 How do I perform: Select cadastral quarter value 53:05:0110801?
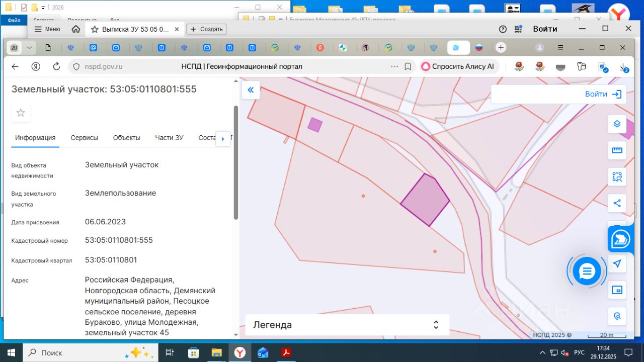(x=111, y=260)
